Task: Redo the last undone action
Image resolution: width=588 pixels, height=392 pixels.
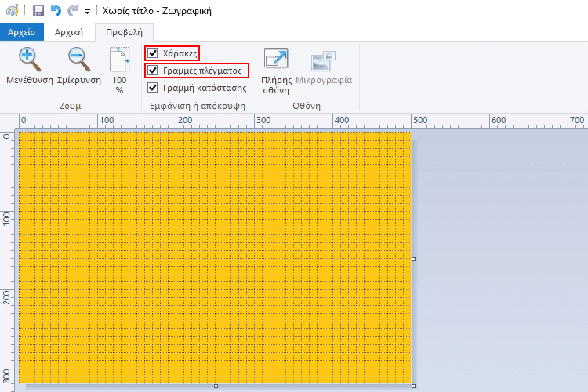Action: pyautogui.click(x=72, y=11)
